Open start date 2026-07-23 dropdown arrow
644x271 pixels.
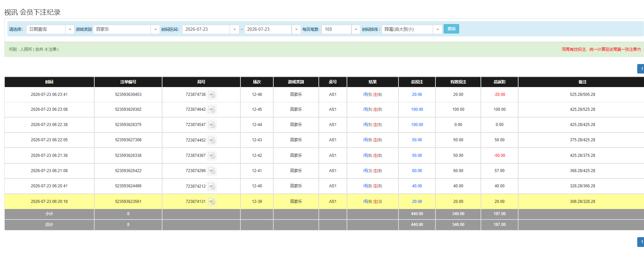point(234,29)
